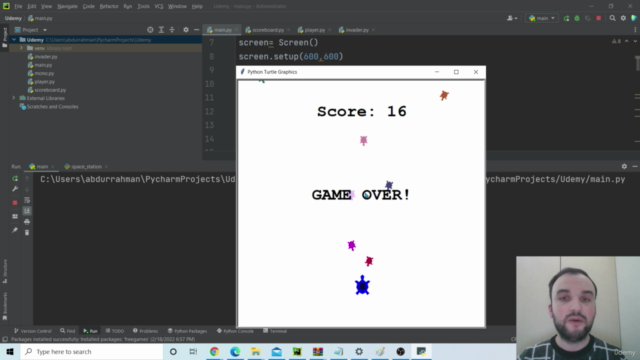Open the Problems tool window
This screenshot has width=640, height=360.
145,331
